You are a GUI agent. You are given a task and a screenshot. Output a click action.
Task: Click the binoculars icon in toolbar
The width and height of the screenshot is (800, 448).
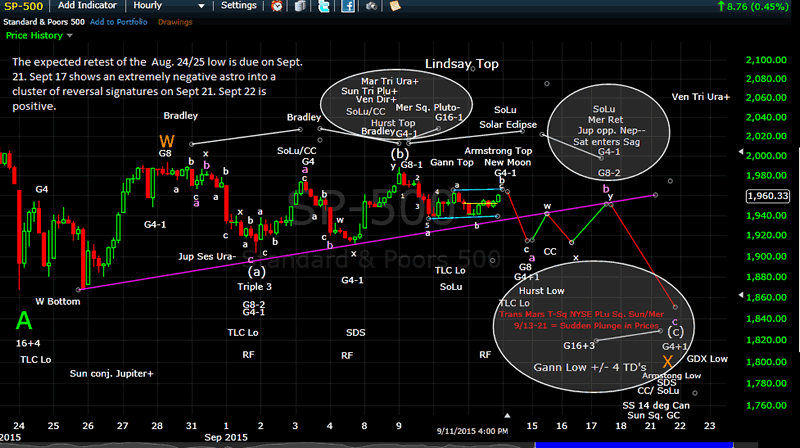[x=371, y=6]
